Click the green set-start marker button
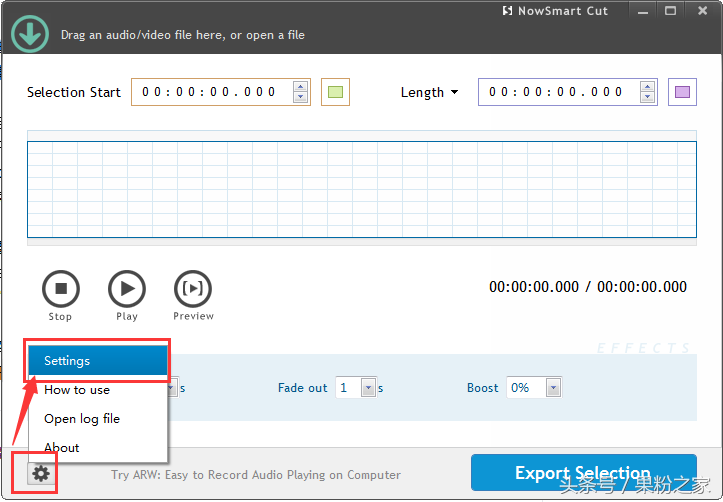Image resolution: width=723 pixels, height=502 pixels. pyautogui.click(x=335, y=92)
